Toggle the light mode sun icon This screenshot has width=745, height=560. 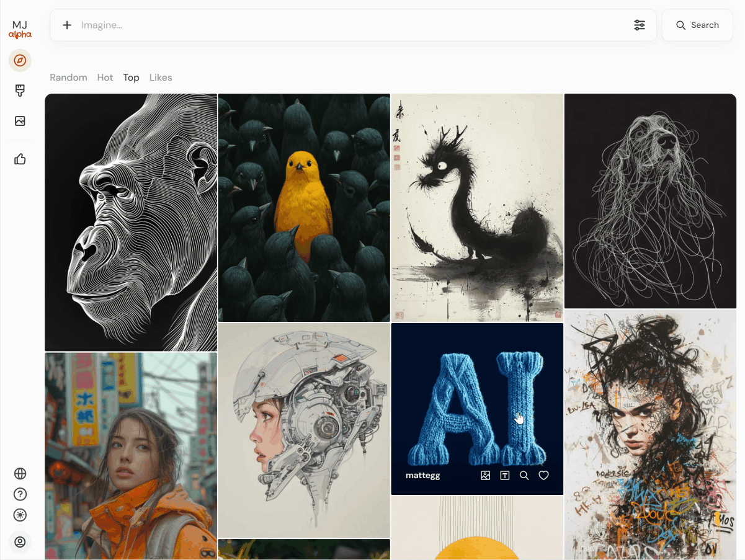click(x=20, y=515)
